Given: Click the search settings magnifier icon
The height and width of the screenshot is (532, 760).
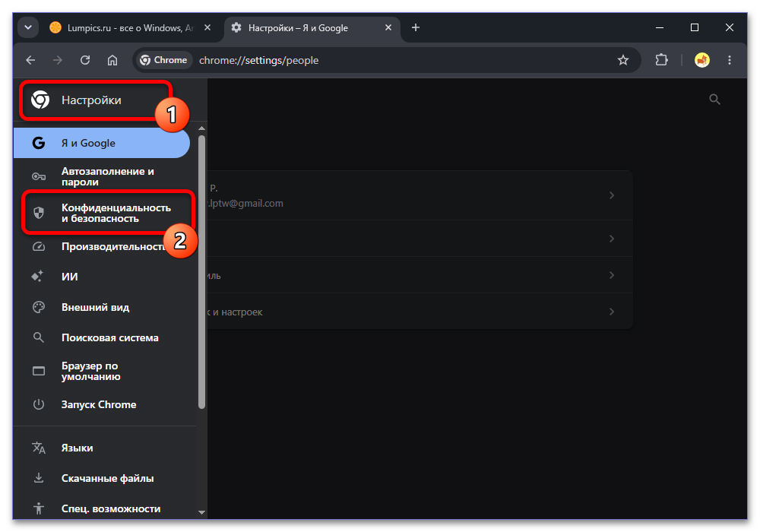Looking at the screenshot, I should pos(714,100).
